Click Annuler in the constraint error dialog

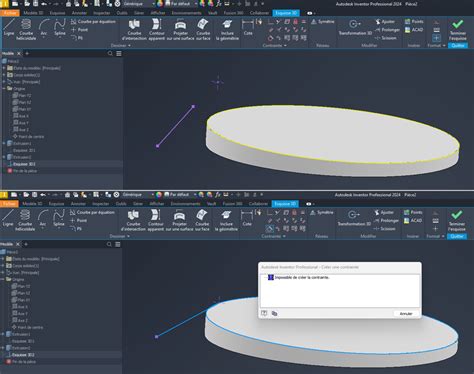(x=406, y=314)
